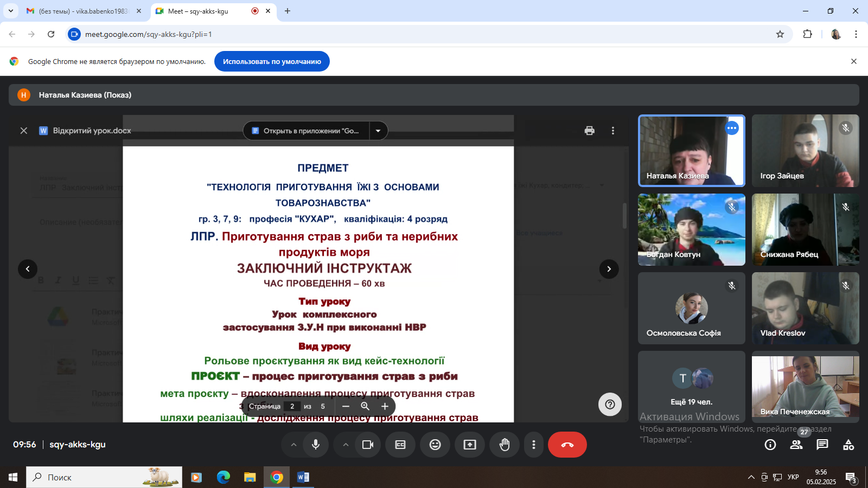Viewport: 868px width, 488px height.
Task: Toggle the microphone on or off
Action: point(316,445)
